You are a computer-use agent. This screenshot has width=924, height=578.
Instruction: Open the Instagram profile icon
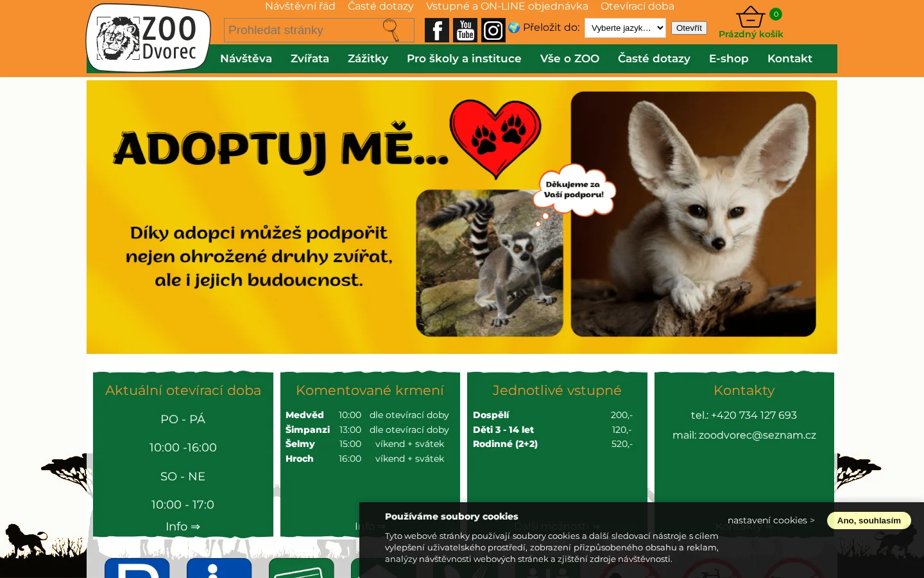[x=493, y=30]
